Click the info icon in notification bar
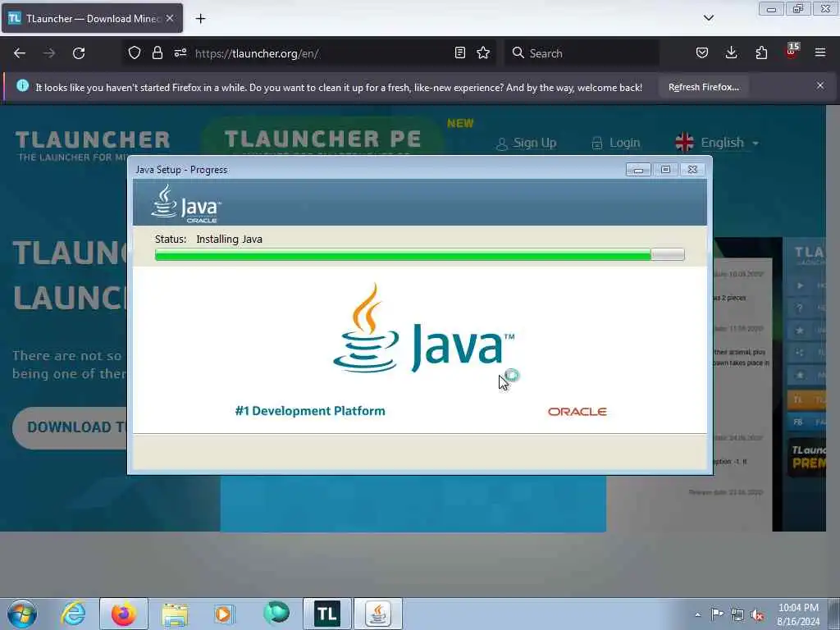840x630 pixels. click(22, 85)
